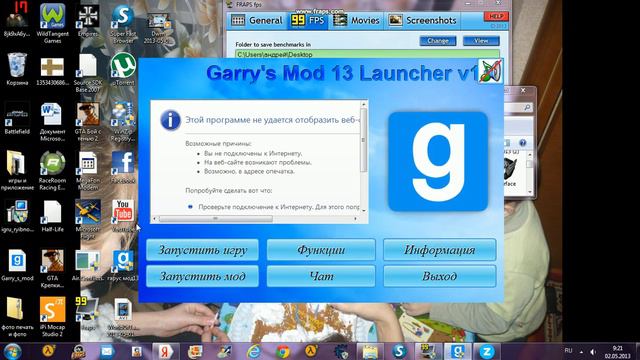Toggle the crossed-out sound icon in launcher

click(x=490, y=71)
